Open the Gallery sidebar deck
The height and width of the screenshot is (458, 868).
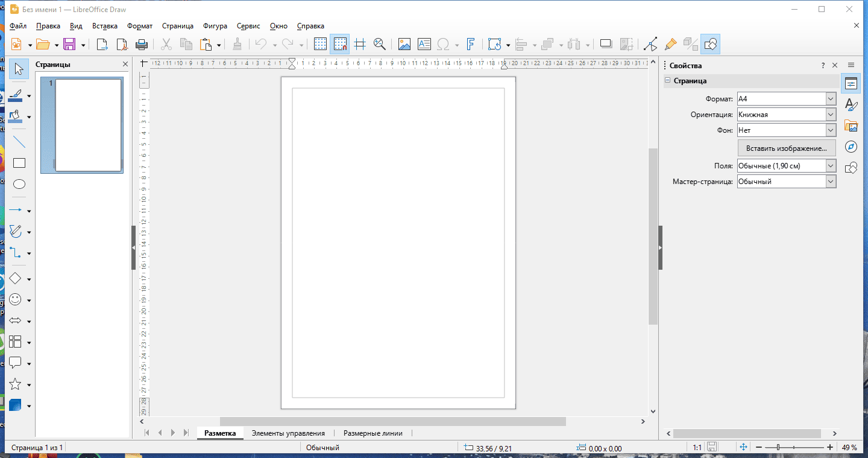tap(851, 126)
